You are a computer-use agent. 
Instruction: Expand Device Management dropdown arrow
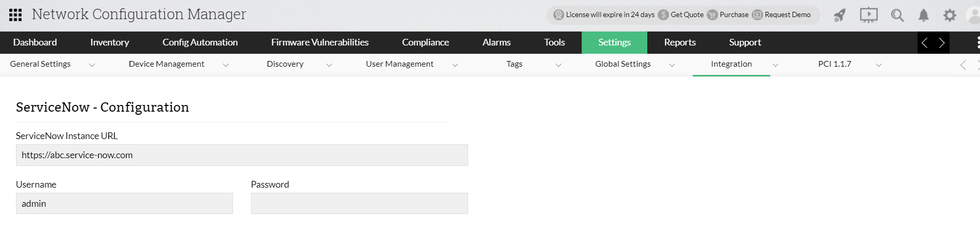tap(226, 65)
